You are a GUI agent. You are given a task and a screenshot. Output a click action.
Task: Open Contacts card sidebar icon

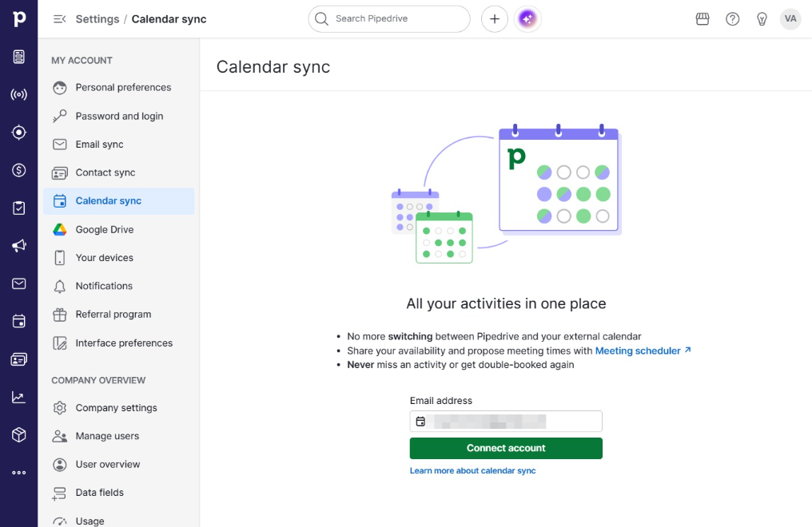click(x=19, y=359)
